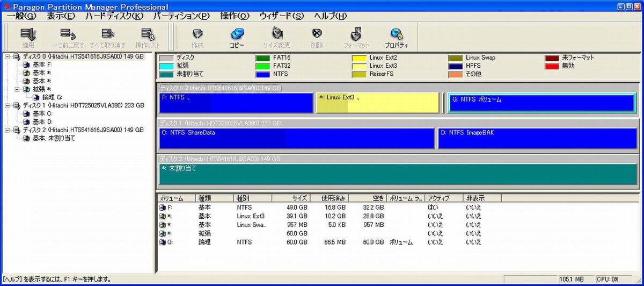Click the ディスク 2 drive icon in tree
644x286 pixels.
click(x=17, y=130)
